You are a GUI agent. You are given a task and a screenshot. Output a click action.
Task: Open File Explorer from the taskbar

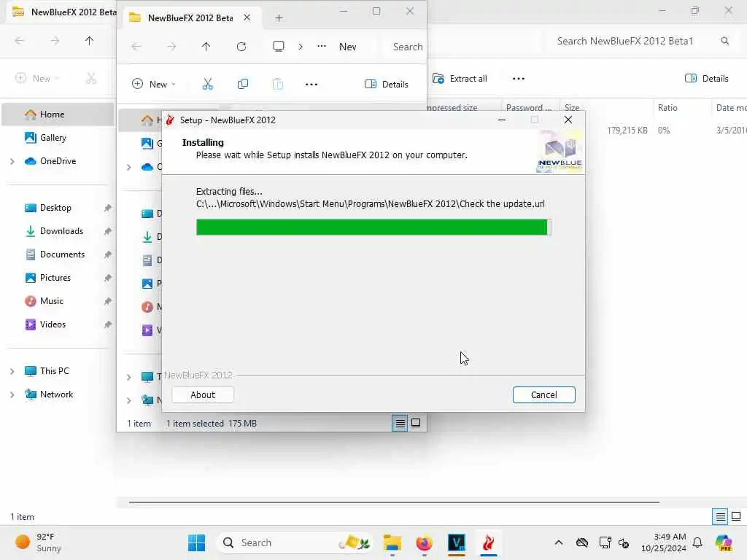(x=392, y=542)
